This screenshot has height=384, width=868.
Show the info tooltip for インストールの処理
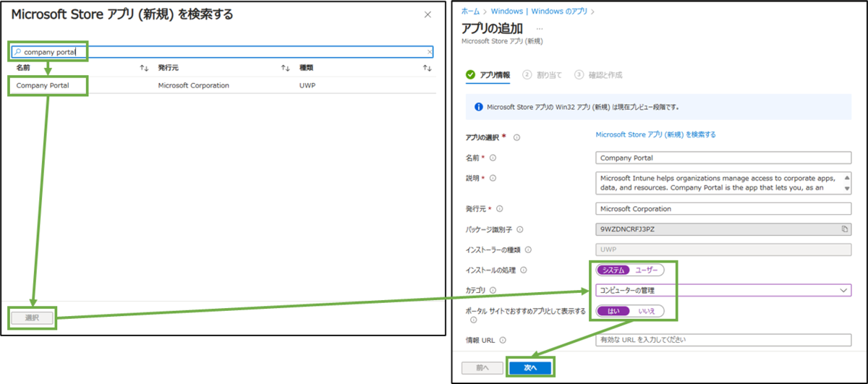coord(524,270)
